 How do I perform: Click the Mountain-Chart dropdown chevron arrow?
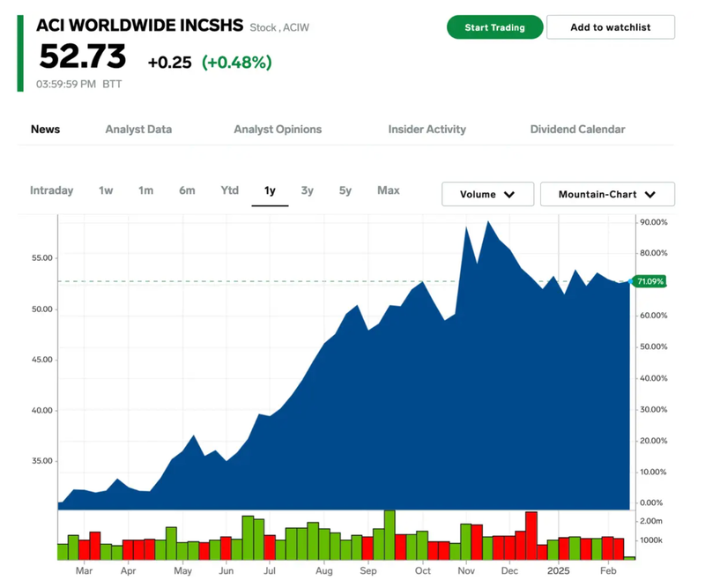[x=650, y=195]
